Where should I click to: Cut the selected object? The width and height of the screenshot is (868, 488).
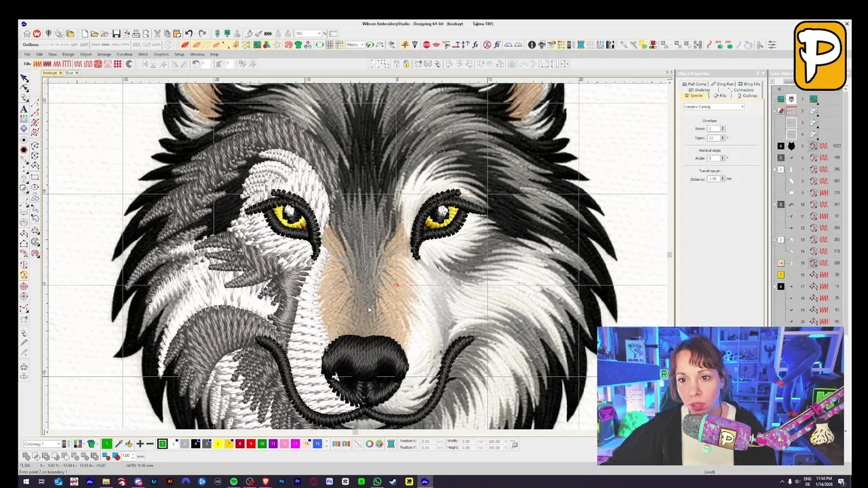(x=157, y=34)
